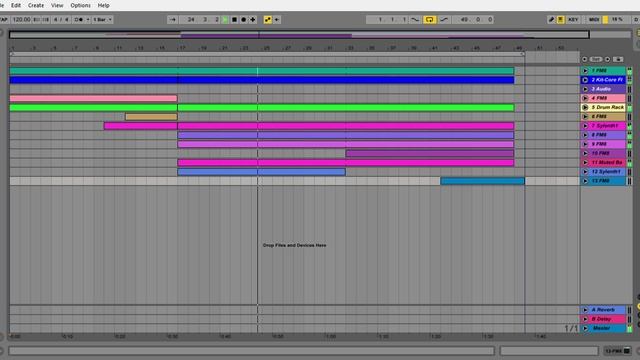Select the purple clip on track 10
Image resolution: width=640 pixels, height=360 pixels.
[430, 153]
